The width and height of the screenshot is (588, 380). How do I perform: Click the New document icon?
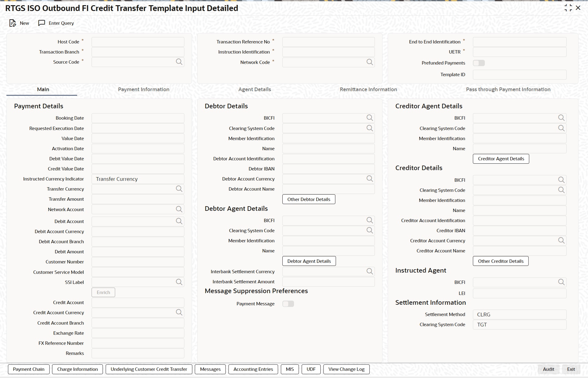[12, 23]
